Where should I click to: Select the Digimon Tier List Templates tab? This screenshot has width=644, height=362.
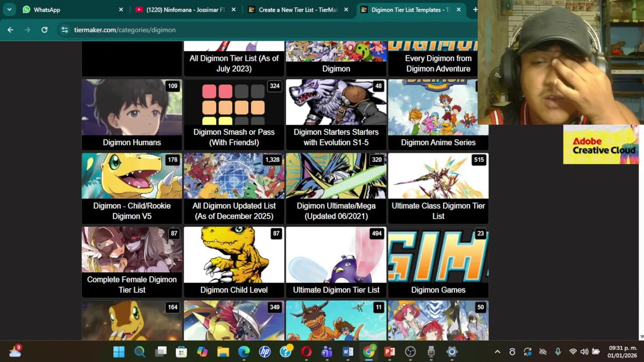tap(410, 10)
